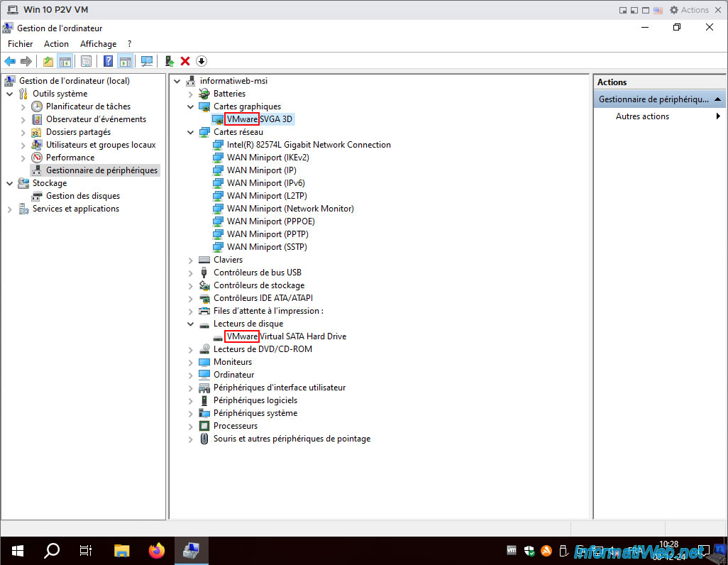Click the Back arrow toolbar icon

tap(10, 61)
